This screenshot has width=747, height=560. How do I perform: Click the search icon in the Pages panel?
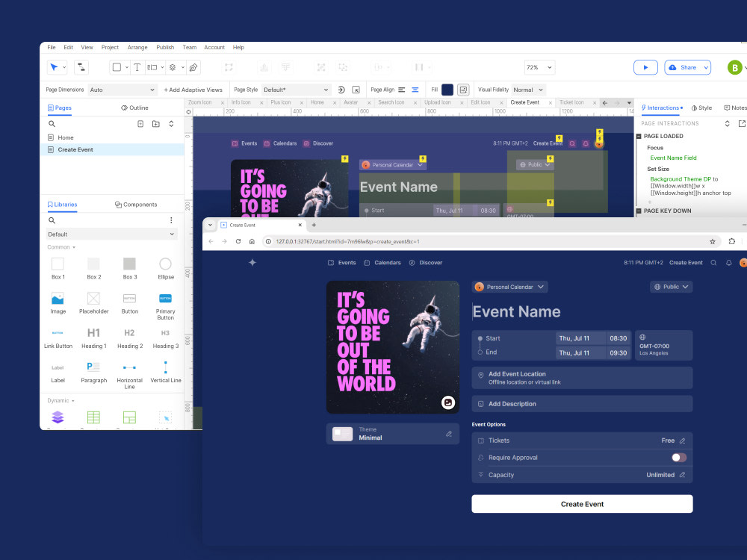pos(52,124)
